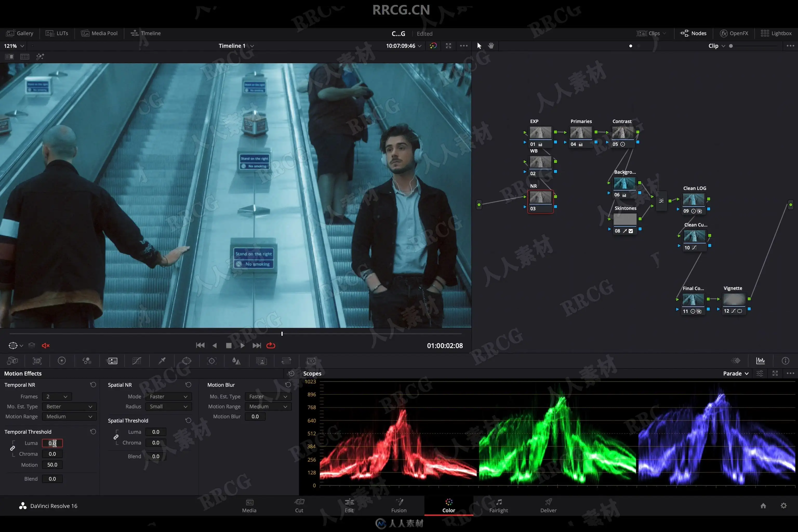Open the Curves palette icon
This screenshot has height=532, width=798.
click(137, 361)
